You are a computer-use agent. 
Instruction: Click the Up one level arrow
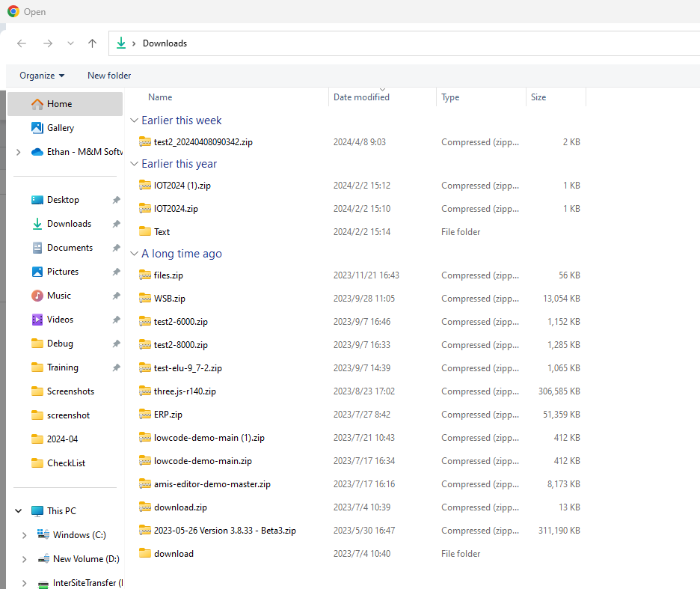tap(92, 43)
